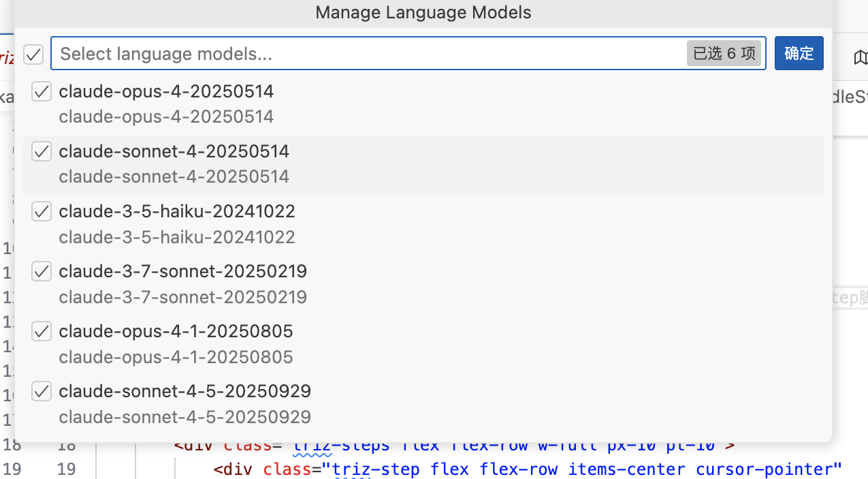Uncheck the claude-opus-4-20250514 checkbox

(x=42, y=92)
